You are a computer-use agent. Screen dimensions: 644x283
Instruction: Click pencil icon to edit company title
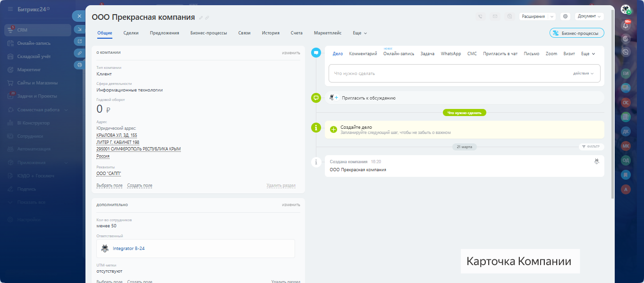[x=201, y=18]
